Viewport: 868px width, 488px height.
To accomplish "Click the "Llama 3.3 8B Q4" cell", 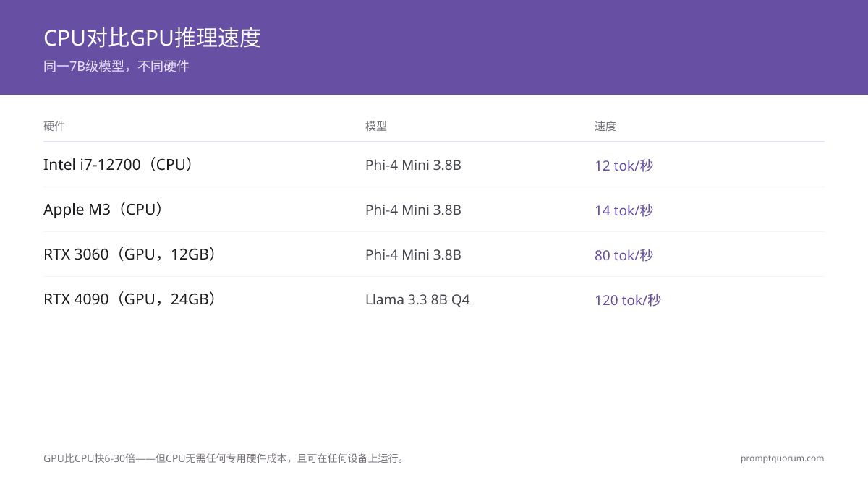I will pos(417,299).
